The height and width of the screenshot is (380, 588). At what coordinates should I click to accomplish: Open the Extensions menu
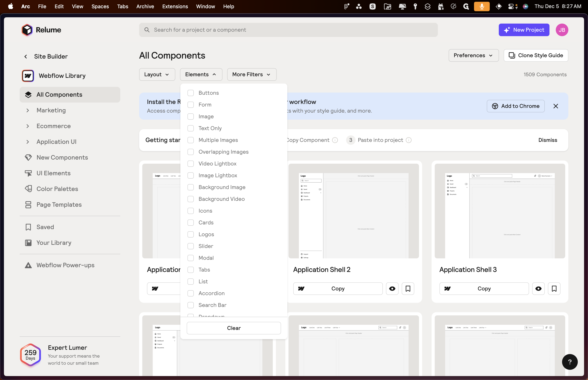click(175, 6)
